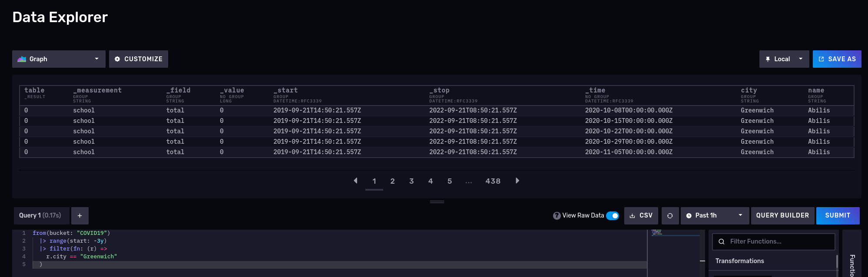Switch to QUERY BUILDER mode
The height and width of the screenshot is (277, 868).
(x=782, y=216)
